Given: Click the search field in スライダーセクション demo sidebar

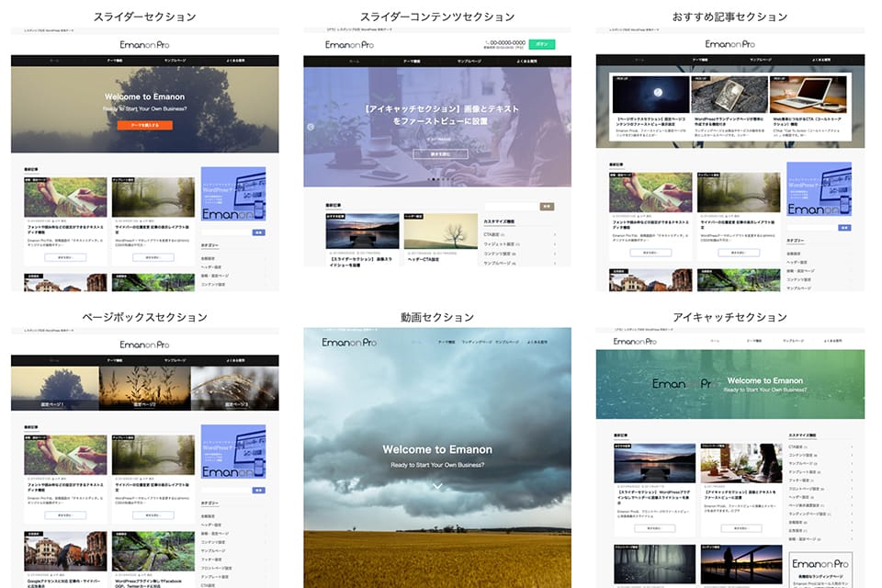Looking at the screenshot, I should 226,232.
